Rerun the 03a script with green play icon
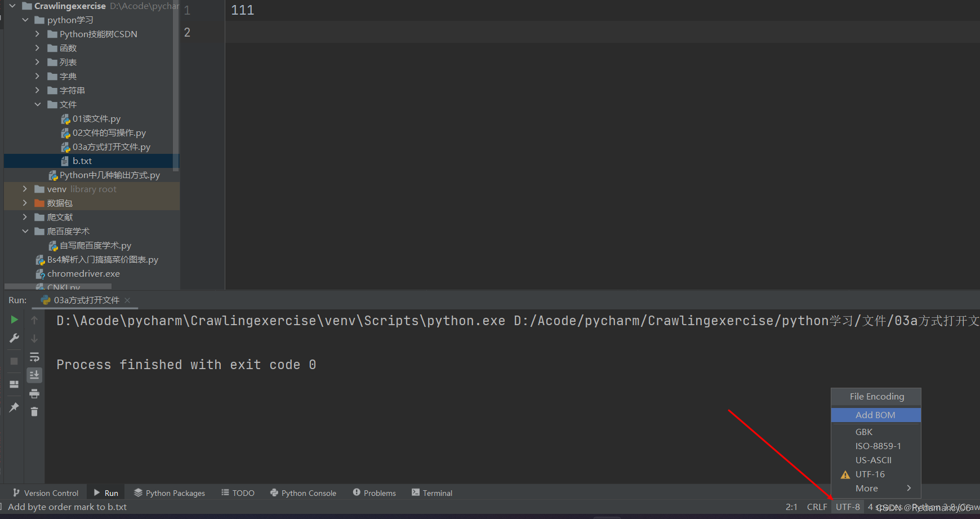980x519 pixels. point(14,320)
